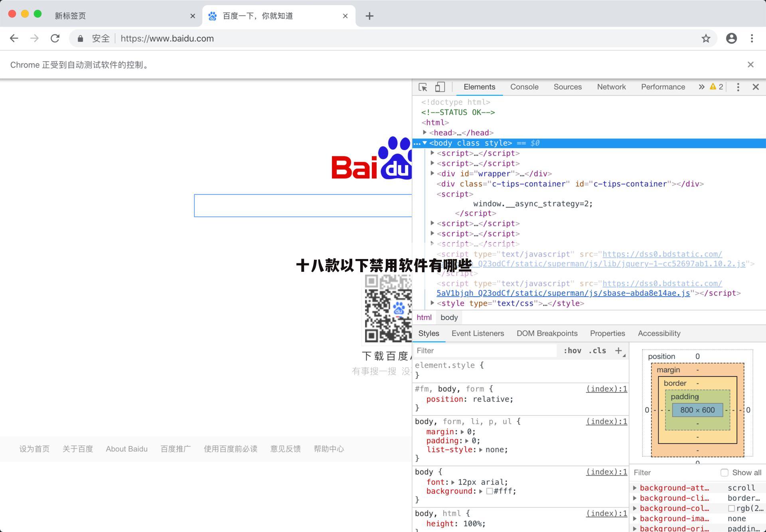Image resolution: width=766 pixels, height=532 pixels.
Task: Close the 新标签页 tab
Action: (x=193, y=16)
